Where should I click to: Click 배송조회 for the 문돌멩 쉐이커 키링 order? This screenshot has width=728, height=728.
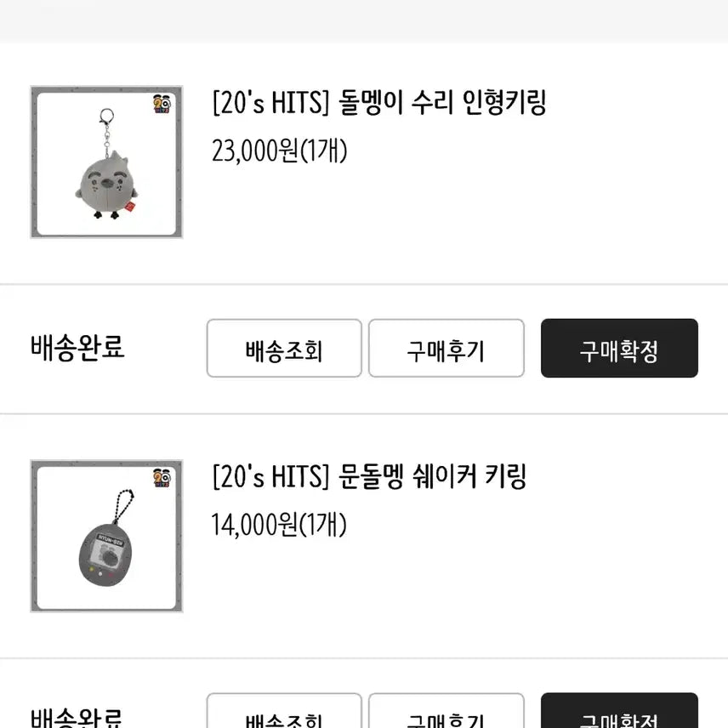tap(282, 714)
